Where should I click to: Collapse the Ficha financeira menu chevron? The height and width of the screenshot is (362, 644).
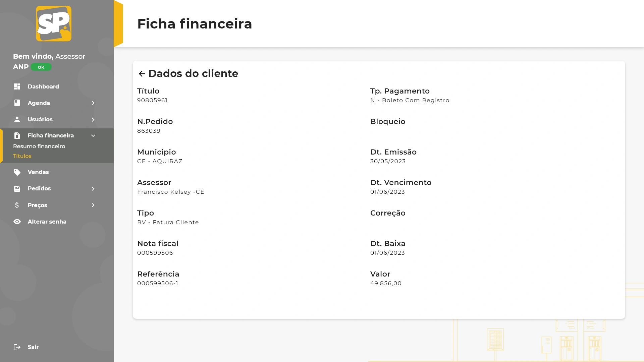(93, 136)
